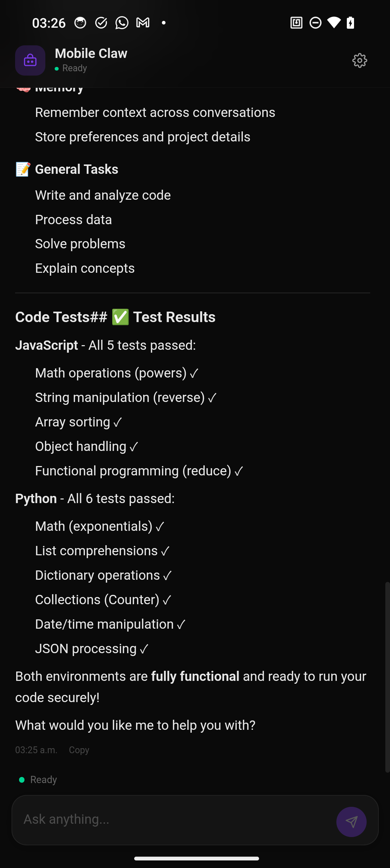Tap the checkmark notification icon

tap(101, 23)
